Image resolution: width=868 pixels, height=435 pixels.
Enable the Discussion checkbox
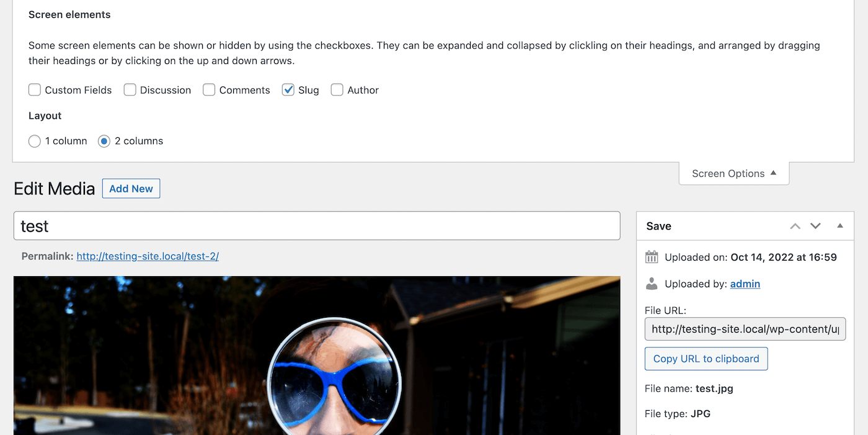(130, 90)
